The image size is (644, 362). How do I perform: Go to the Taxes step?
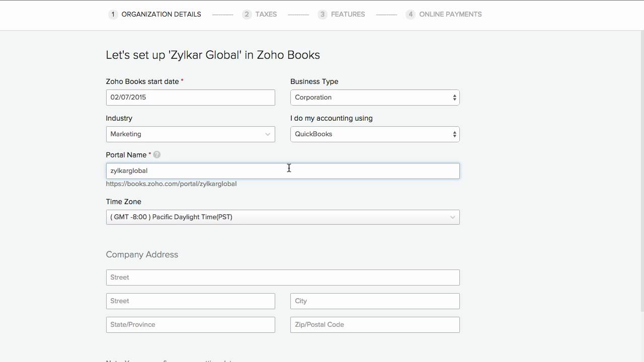(x=260, y=14)
